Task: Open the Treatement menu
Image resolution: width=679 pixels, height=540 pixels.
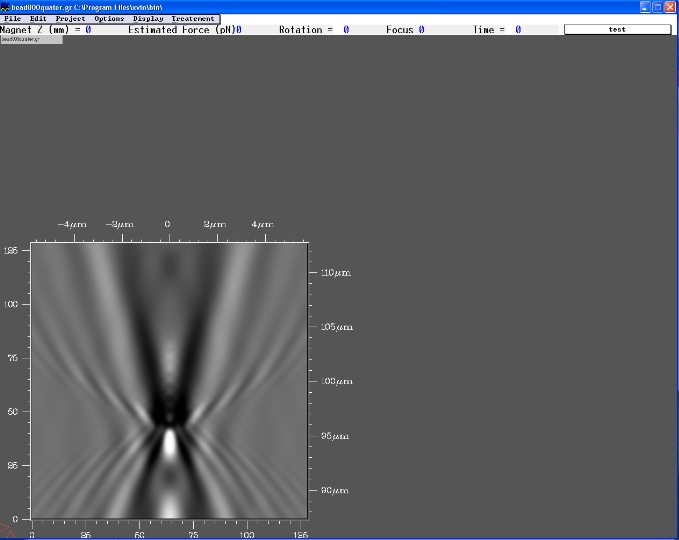Action: pyautogui.click(x=192, y=19)
